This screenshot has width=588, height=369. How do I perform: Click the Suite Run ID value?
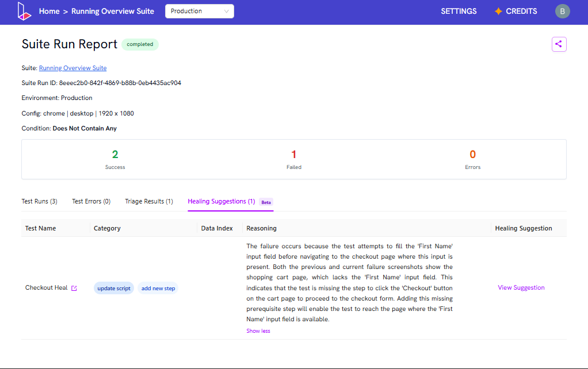[x=120, y=83]
